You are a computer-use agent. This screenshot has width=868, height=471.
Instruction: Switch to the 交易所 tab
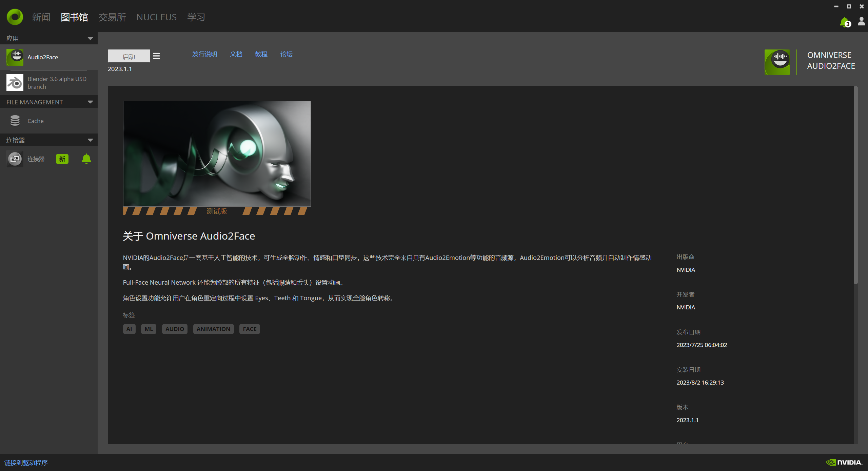pos(112,17)
